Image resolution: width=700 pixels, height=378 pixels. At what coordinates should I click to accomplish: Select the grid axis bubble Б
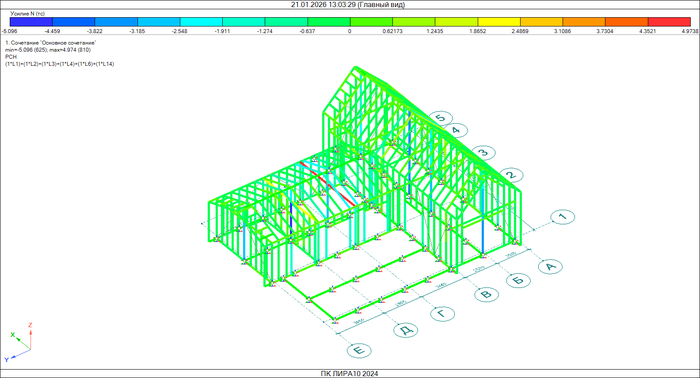click(518, 280)
